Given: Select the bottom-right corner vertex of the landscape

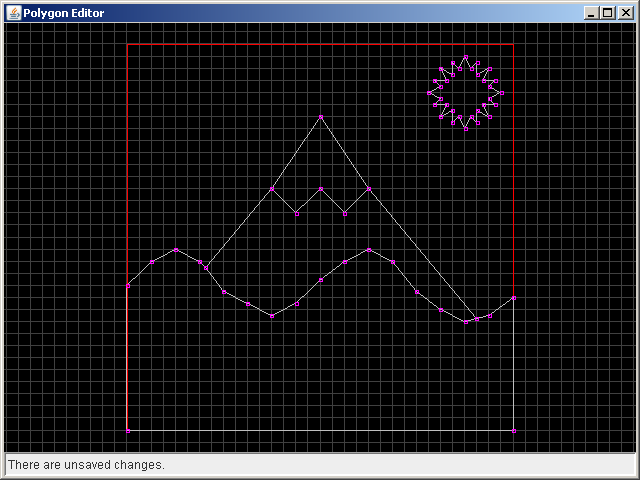Looking at the screenshot, I should [513, 431].
